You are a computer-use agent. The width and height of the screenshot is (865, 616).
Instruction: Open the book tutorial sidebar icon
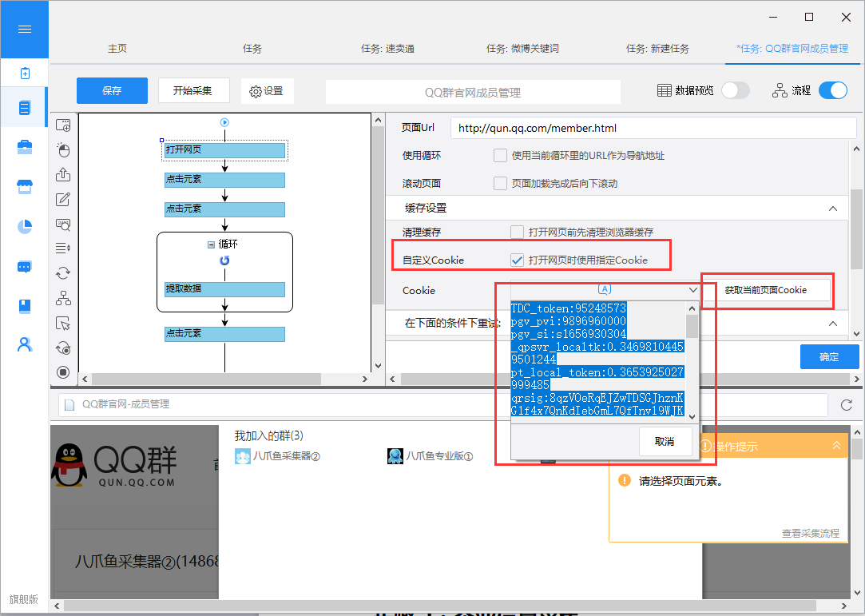click(25, 306)
